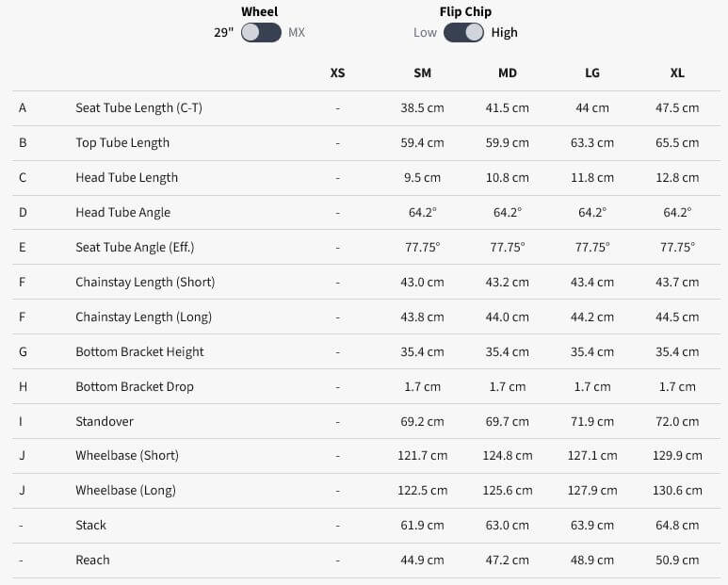Image resolution: width=728 pixels, height=585 pixels.
Task: Choose the Low flip chip label
Action: click(x=425, y=33)
